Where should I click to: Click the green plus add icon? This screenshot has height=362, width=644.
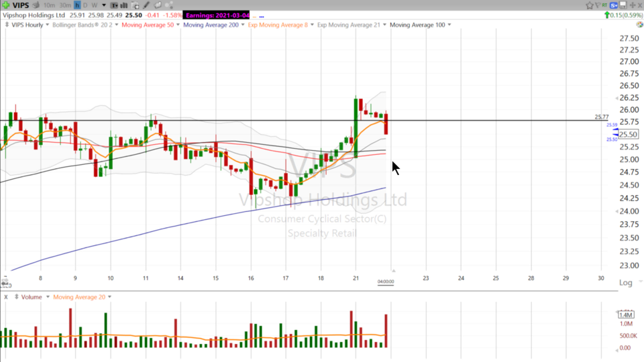coord(6,5)
